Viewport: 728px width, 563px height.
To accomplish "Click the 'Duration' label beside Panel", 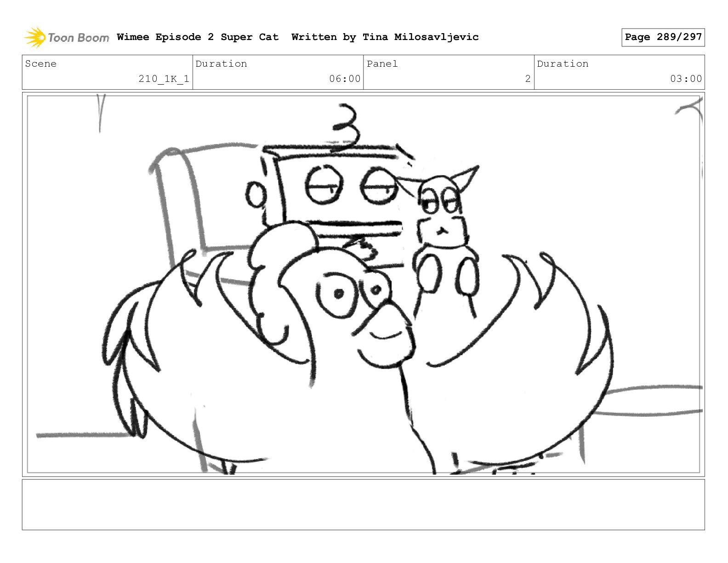I will (563, 64).
